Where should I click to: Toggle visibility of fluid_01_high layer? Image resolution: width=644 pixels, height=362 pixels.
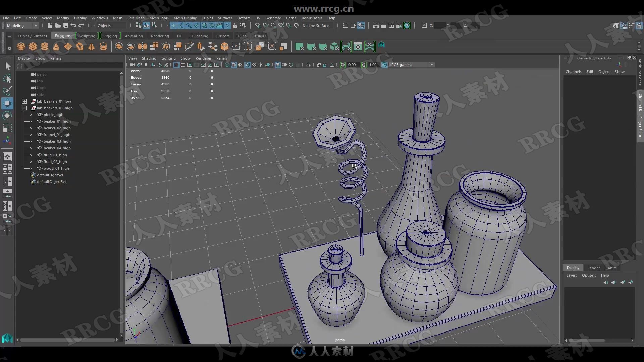click(x=31, y=155)
